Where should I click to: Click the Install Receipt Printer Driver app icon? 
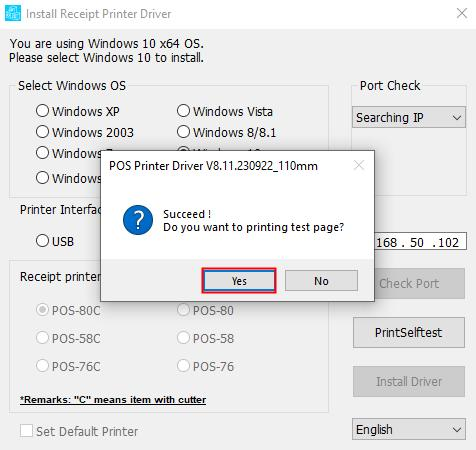[x=13, y=13]
